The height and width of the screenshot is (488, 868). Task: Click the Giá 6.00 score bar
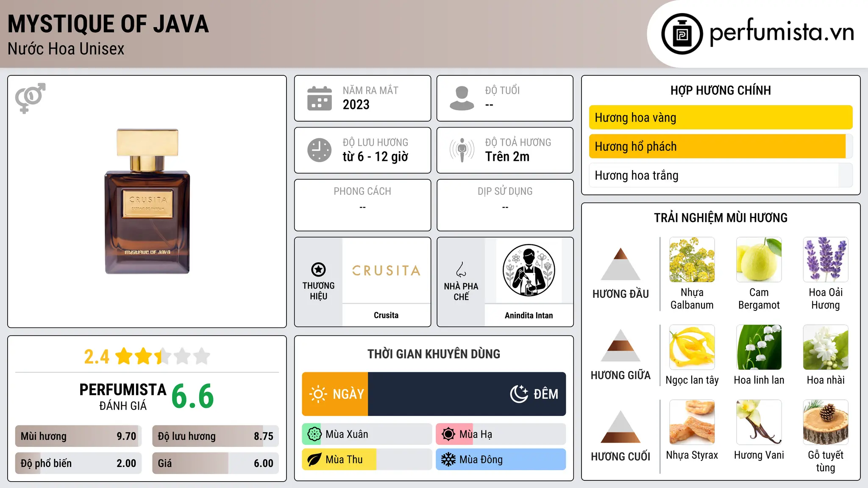coord(215,463)
